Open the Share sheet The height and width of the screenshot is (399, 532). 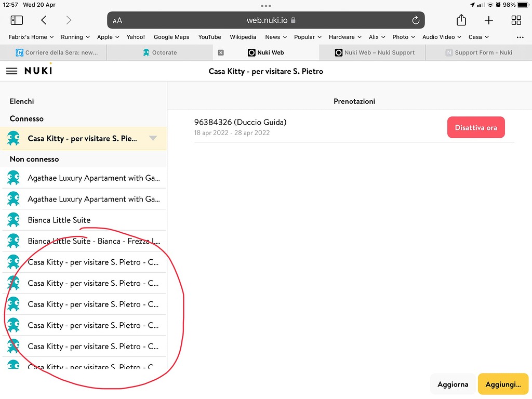pyautogui.click(x=461, y=20)
